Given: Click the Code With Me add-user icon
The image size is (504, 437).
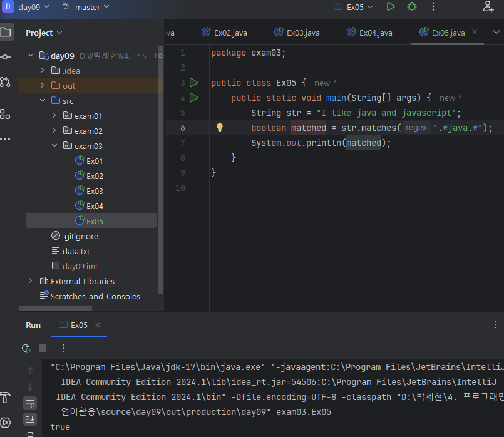Looking at the screenshot, I should point(488,7).
